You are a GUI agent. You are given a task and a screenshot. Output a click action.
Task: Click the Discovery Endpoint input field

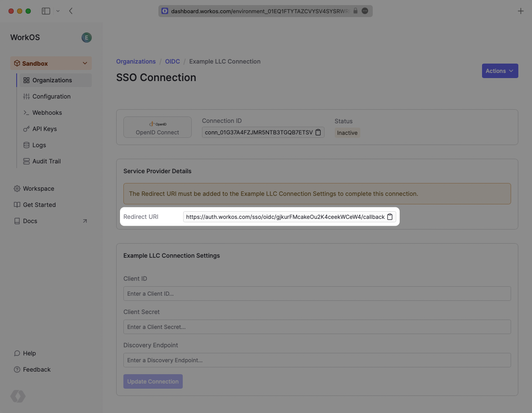click(x=317, y=360)
